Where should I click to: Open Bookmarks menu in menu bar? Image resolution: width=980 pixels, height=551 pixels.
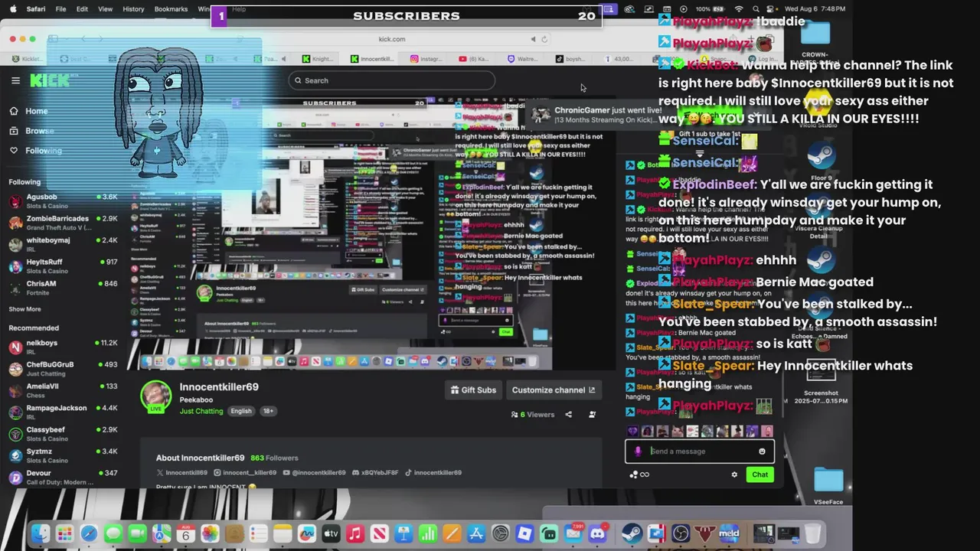point(171,9)
